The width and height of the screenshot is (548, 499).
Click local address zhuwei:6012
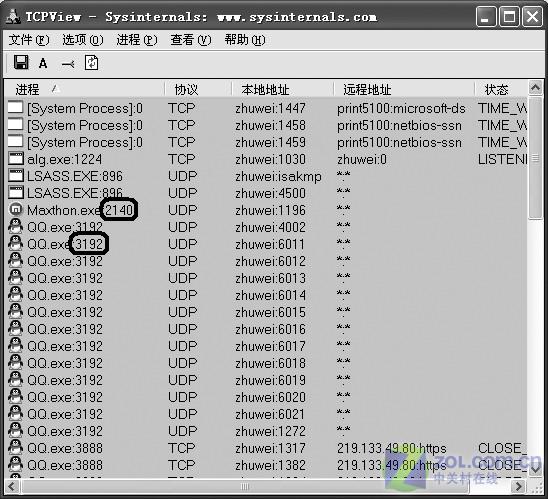tap(271, 261)
